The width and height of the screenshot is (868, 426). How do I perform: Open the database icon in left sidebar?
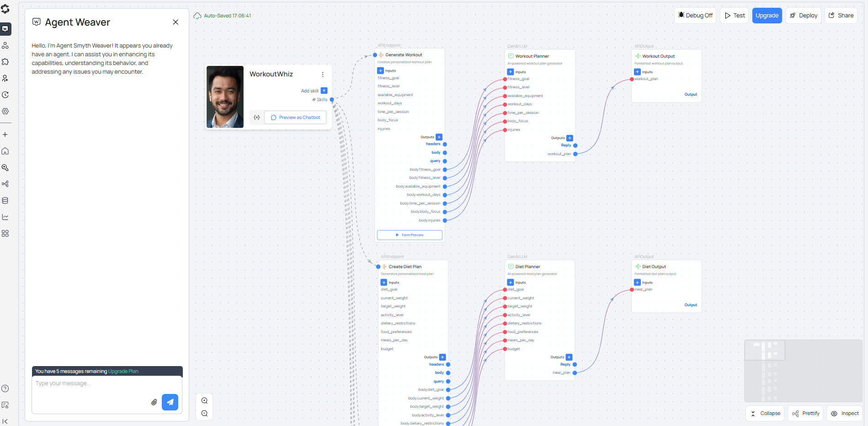pos(5,200)
